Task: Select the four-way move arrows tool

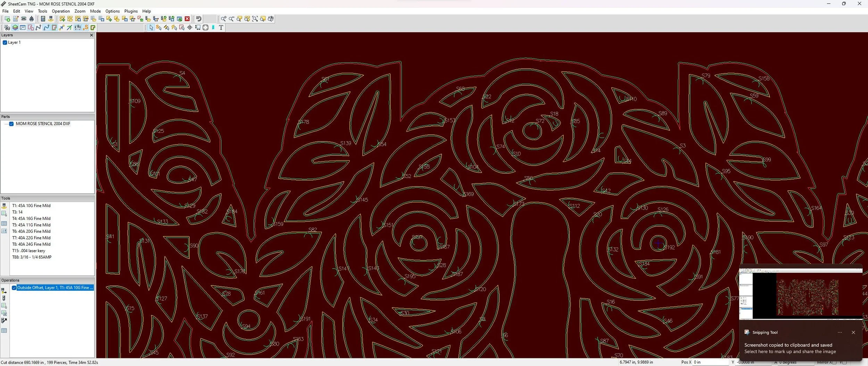Action: [x=190, y=27]
